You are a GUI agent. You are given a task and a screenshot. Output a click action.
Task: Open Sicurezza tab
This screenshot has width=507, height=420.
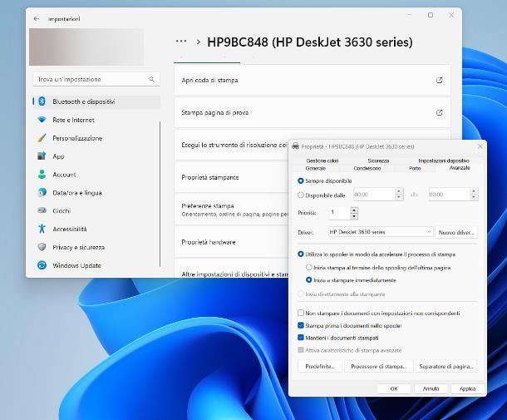[x=378, y=161]
